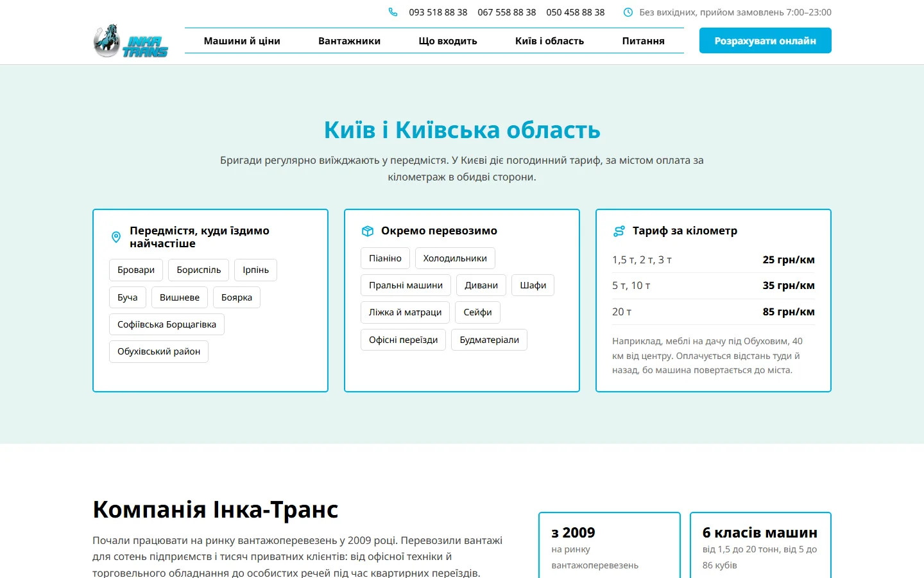
Task: Select the Дивани tag
Action: point(481,285)
